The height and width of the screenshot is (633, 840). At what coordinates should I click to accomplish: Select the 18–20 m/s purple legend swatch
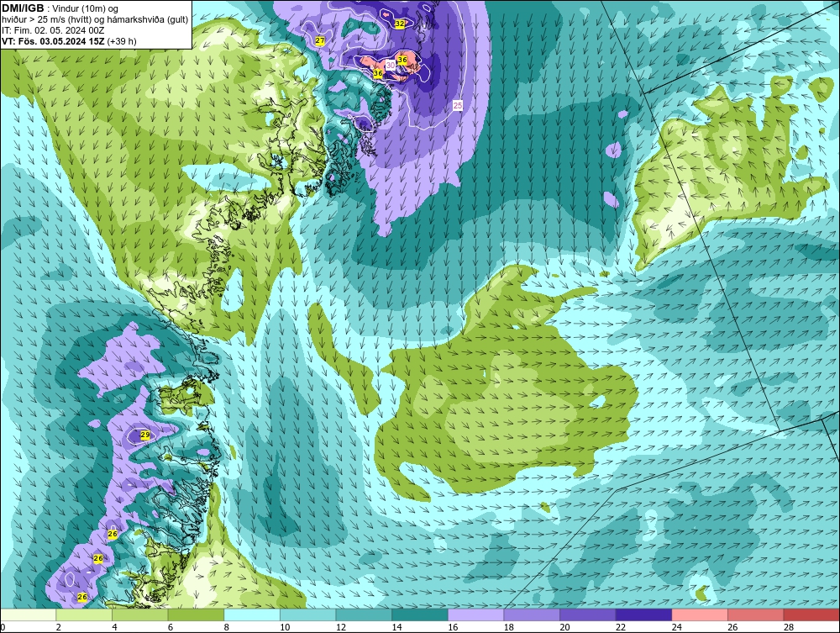click(532, 615)
